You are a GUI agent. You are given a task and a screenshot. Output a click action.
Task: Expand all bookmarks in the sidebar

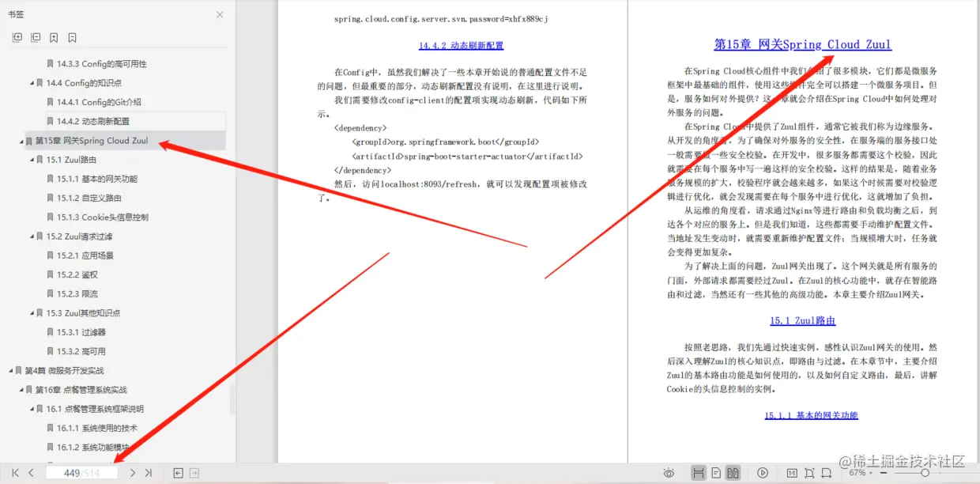point(17,37)
